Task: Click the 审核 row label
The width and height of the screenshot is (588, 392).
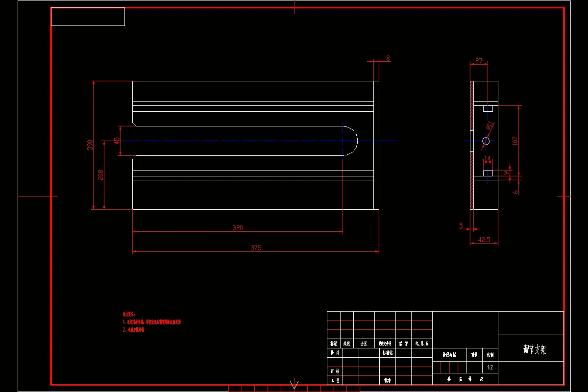Action: (334, 372)
